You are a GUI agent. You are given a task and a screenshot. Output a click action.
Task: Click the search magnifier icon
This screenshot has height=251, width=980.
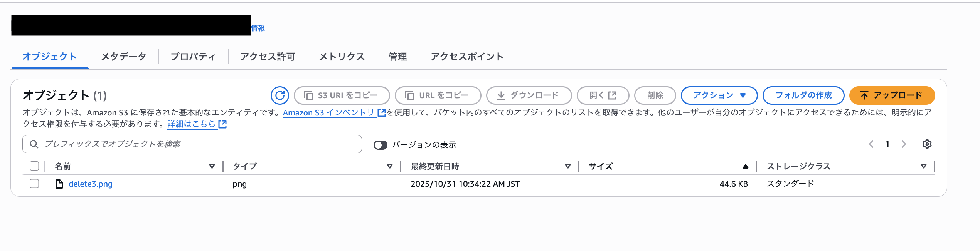point(34,144)
